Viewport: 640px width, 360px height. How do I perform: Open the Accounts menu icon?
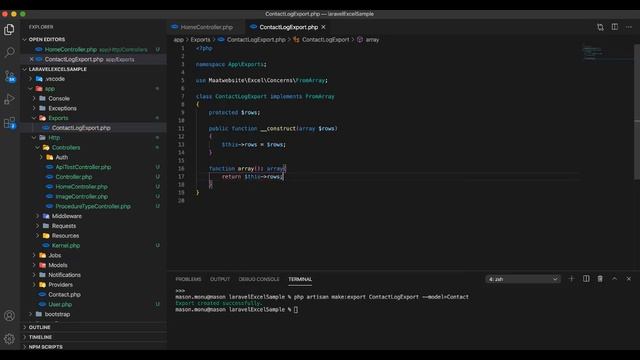[9, 316]
